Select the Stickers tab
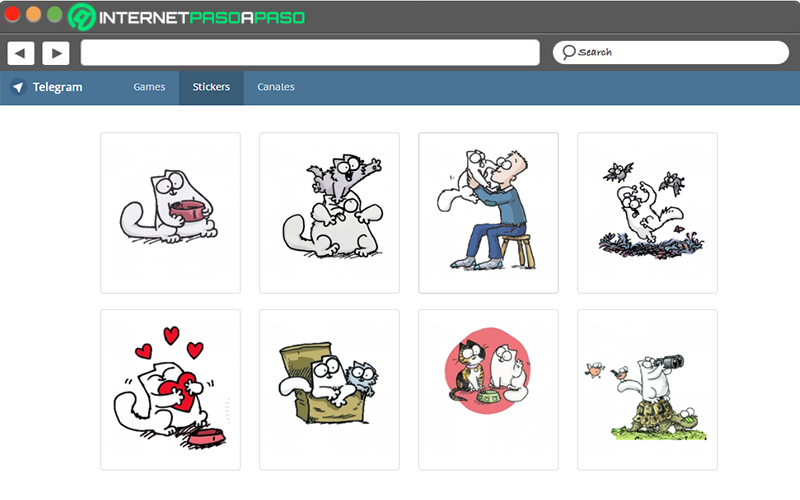 pos(211,87)
